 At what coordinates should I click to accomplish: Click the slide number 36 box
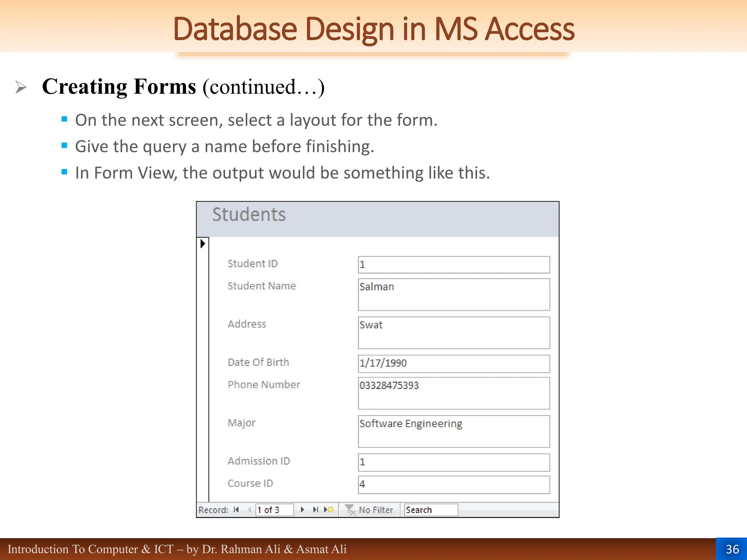[732, 549]
